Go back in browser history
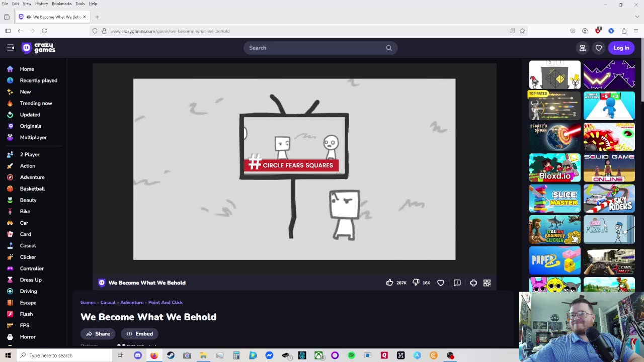 pos(20,31)
